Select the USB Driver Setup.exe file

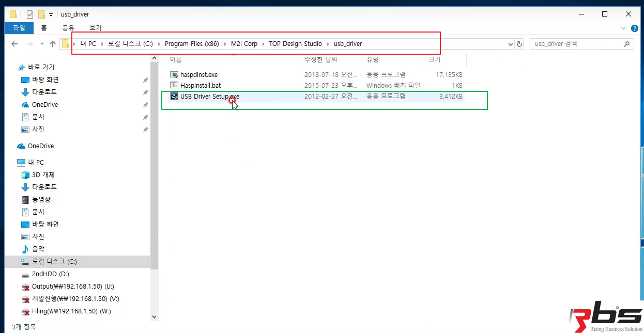(x=210, y=96)
